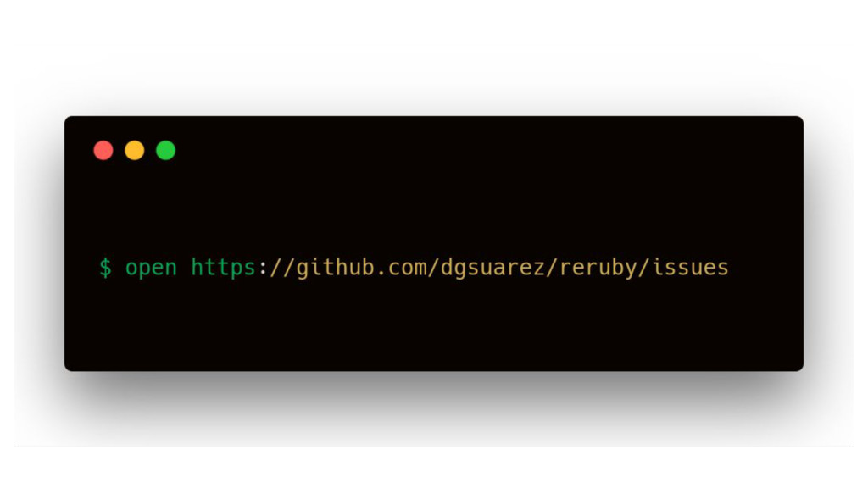Viewport: 868px width, 488px height.
Task: Click the "reruby" repository name
Action: pyautogui.click(x=598, y=269)
